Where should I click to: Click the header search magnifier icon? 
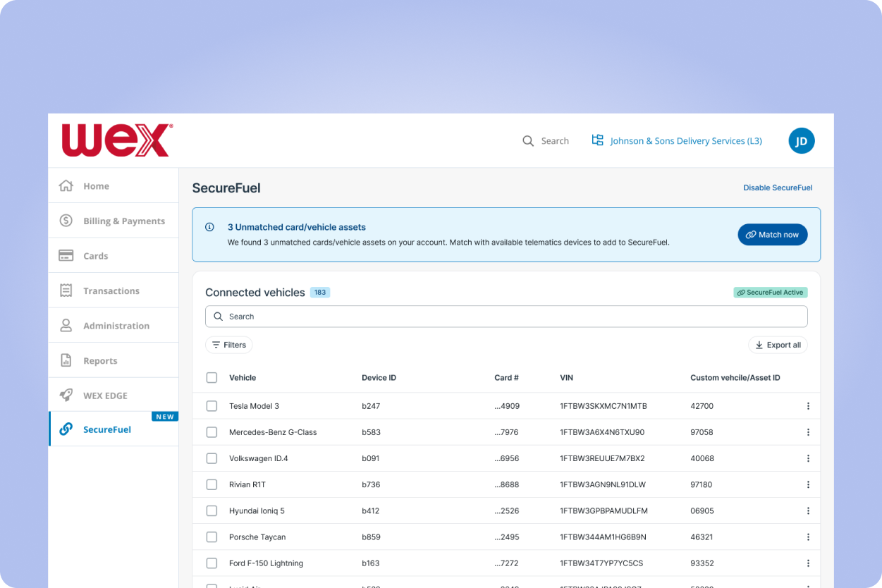pyautogui.click(x=528, y=141)
